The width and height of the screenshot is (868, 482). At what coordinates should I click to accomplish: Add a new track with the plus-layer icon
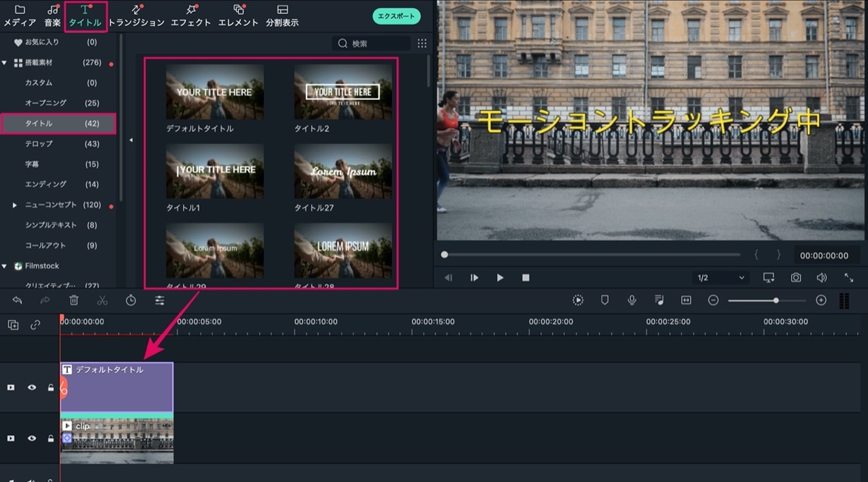[13, 325]
